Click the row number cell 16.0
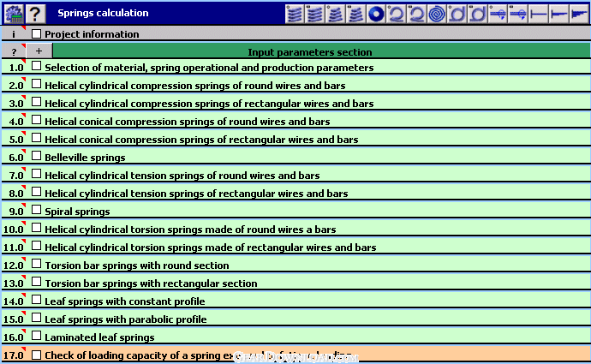 pos(14,337)
